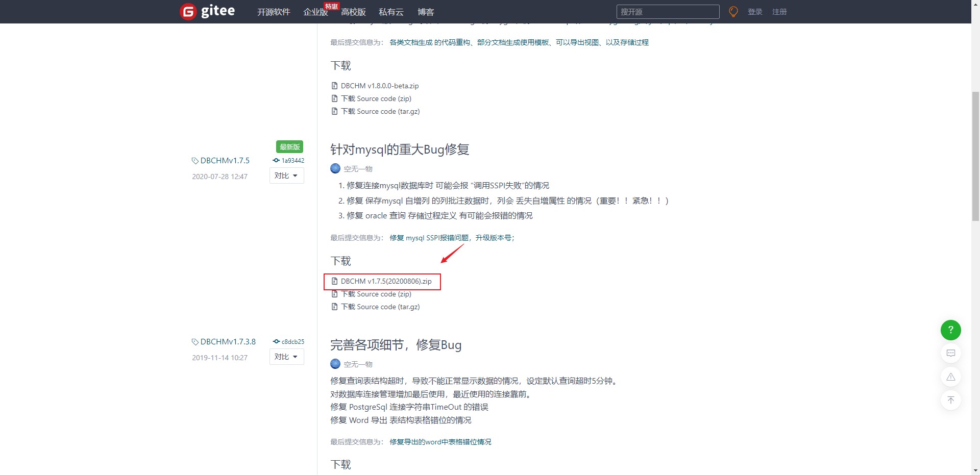Go to 高校版 in navigation
The height and width of the screenshot is (475, 980).
click(x=353, y=12)
